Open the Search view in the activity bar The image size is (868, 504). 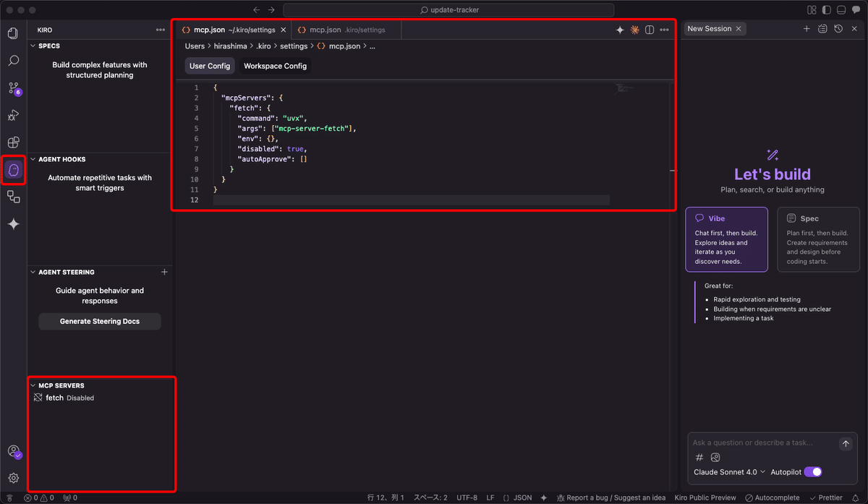13,61
